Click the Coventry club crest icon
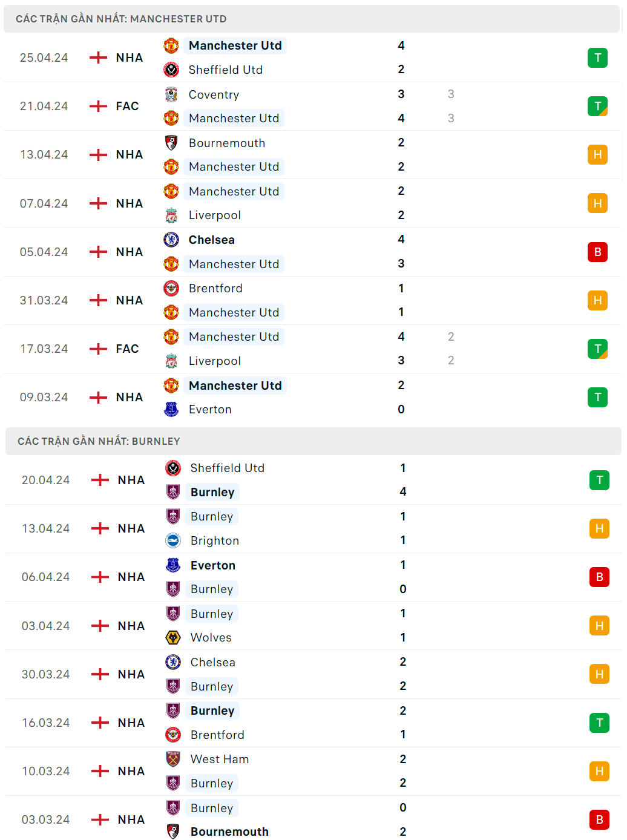 point(171,94)
